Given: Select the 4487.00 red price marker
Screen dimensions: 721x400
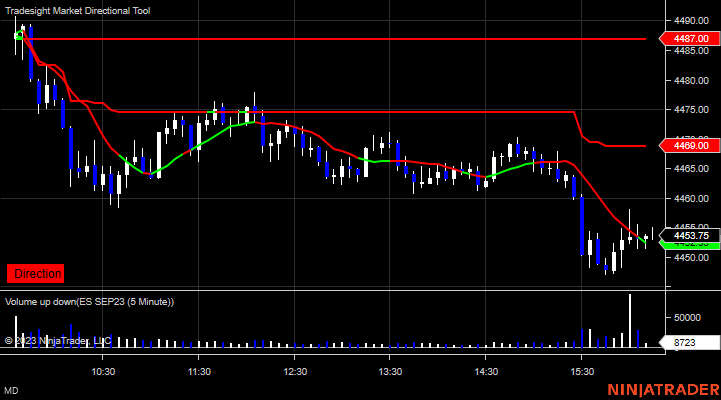Looking at the screenshot, I should click(690, 39).
